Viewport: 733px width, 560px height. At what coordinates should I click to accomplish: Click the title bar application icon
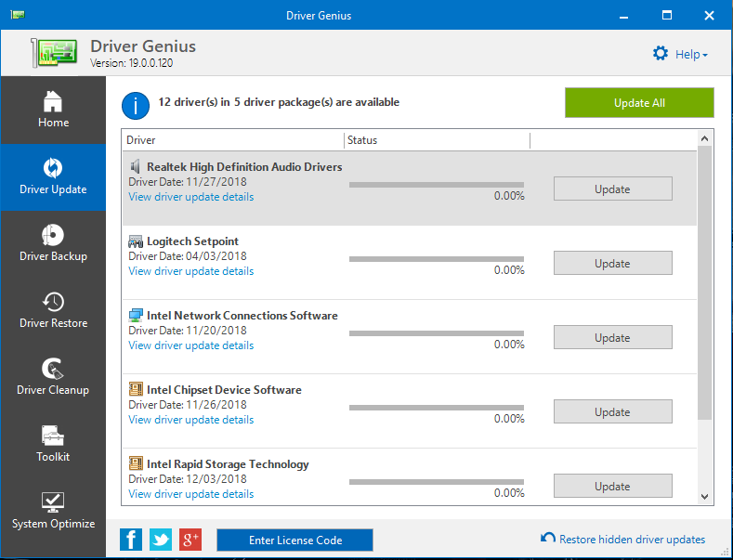18,15
